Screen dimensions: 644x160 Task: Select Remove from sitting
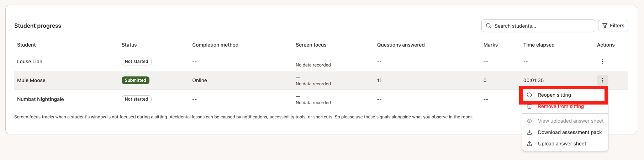pos(565,106)
